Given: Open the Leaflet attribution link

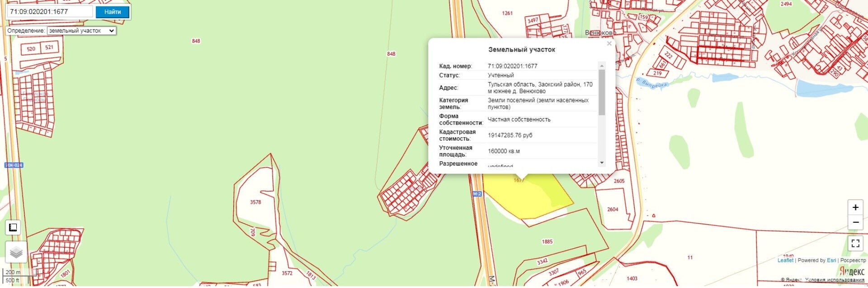Looking at the screenshot, I should point(785,260).
